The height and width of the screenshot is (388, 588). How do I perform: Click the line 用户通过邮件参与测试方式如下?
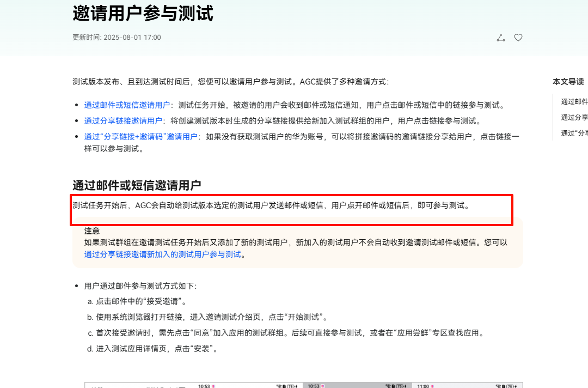(140, 286)
